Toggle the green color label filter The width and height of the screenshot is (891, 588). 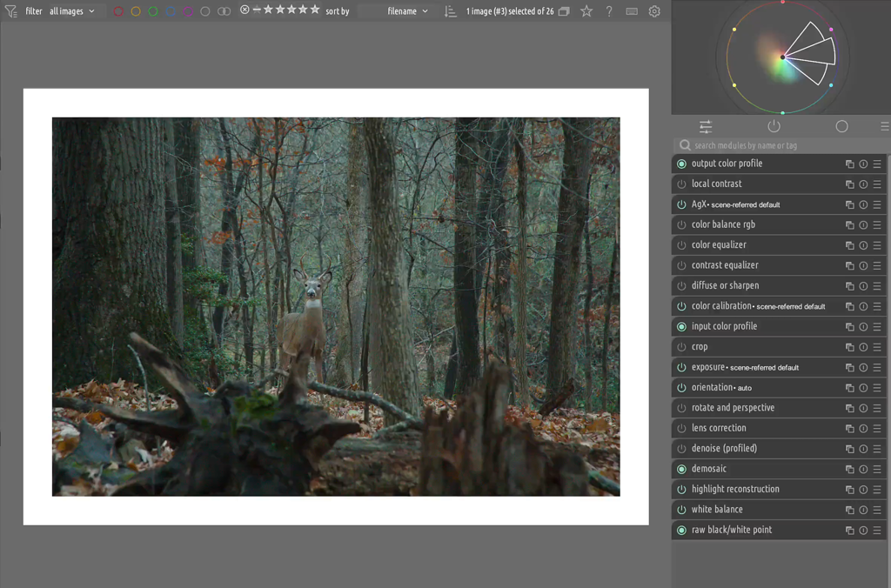coord(153,11)
